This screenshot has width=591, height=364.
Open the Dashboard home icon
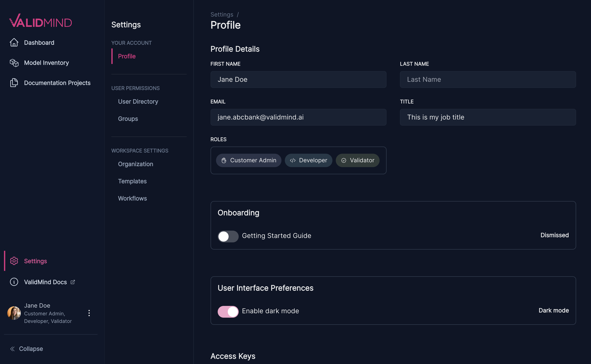tap(14, 42)
